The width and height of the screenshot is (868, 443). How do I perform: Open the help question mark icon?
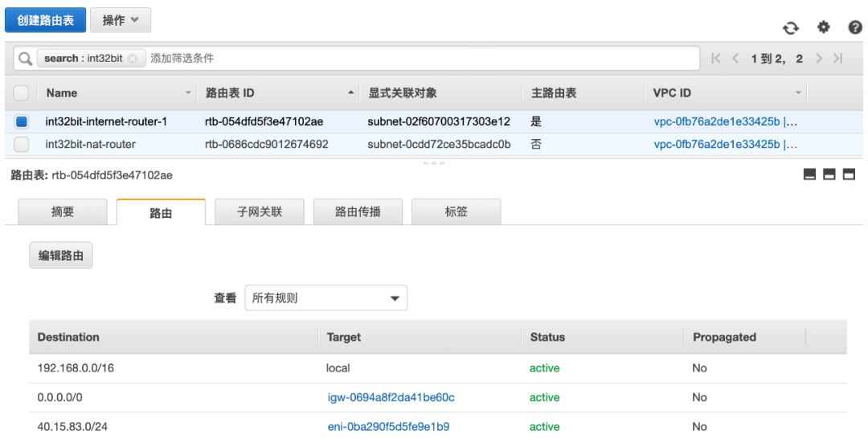(854, 27)
